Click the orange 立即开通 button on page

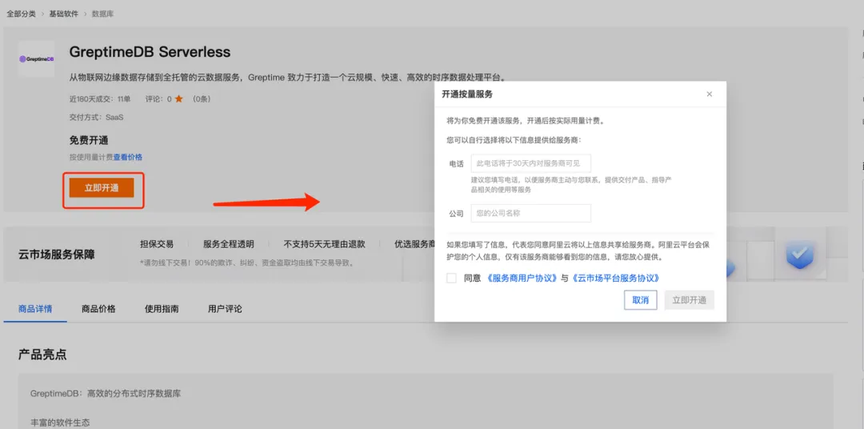[101, 188]
